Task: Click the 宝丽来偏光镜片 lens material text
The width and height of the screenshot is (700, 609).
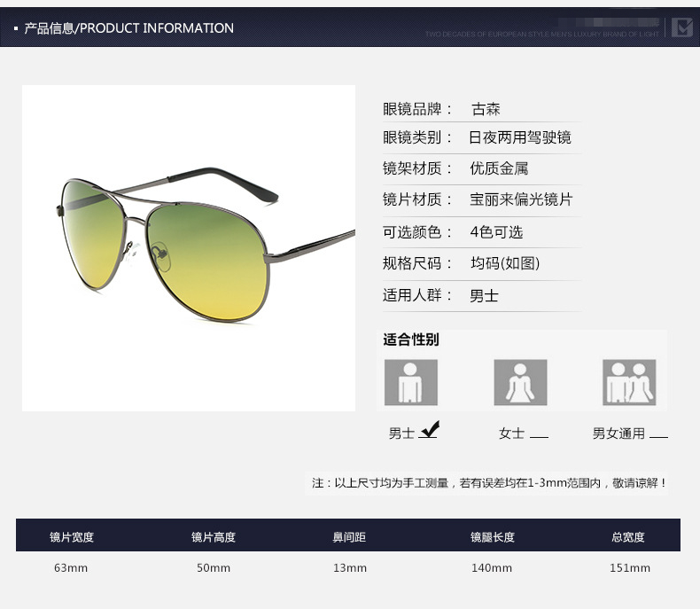Action: 521,199
